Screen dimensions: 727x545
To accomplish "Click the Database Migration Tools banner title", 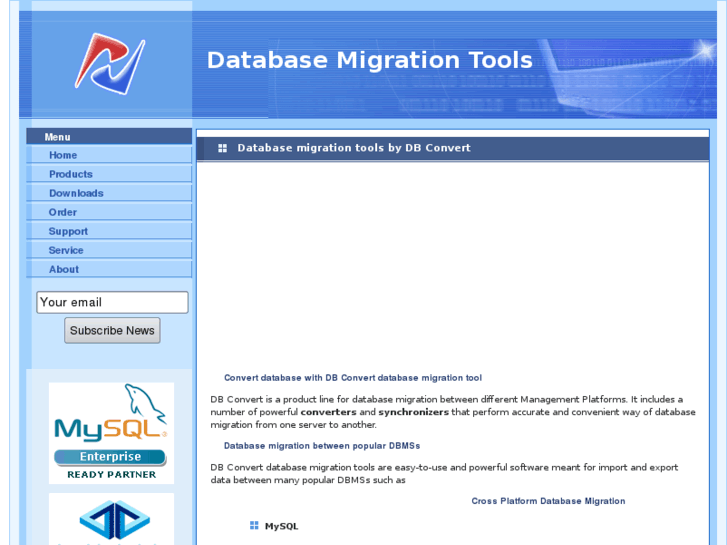I will click(370, 60).
